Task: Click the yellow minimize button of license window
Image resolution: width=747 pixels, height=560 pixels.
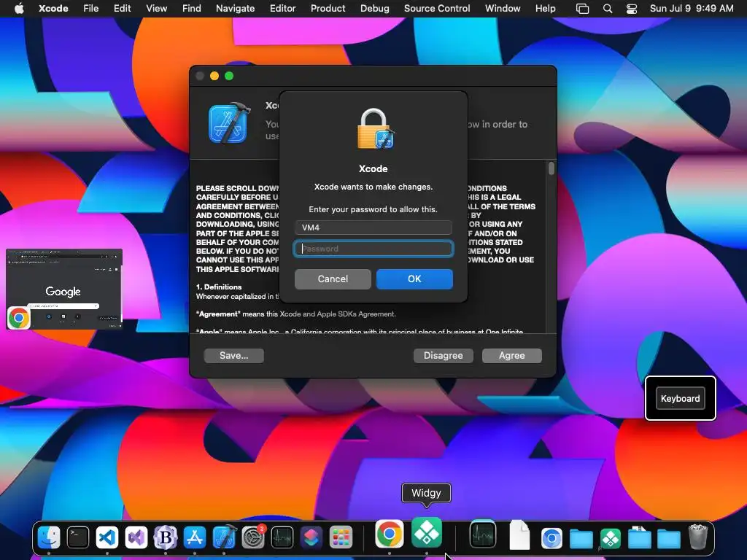Action: tap(214, 76)
